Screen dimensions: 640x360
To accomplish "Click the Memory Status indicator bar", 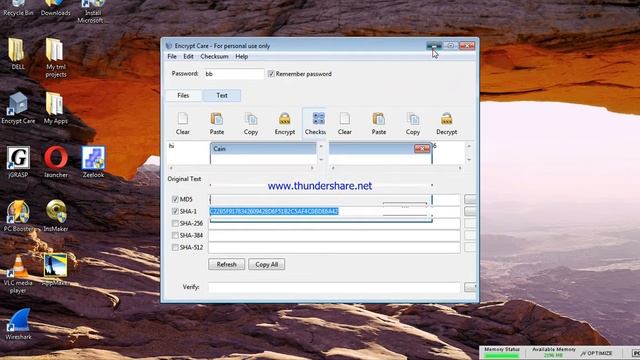I will pos(502,356).
